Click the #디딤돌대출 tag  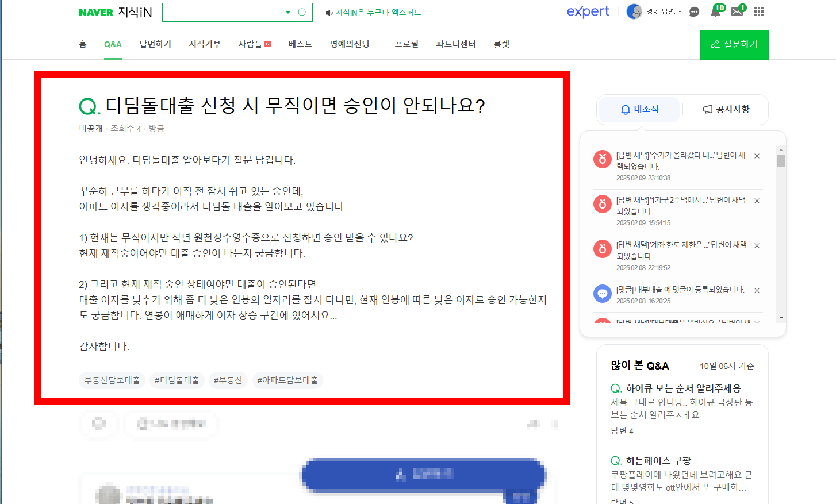coord(177,380)
